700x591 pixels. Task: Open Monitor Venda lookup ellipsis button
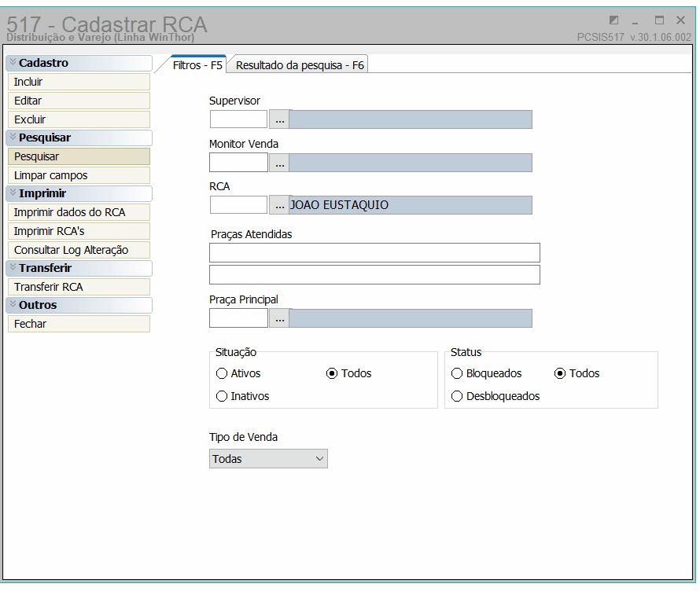click(x=279, y=163)
